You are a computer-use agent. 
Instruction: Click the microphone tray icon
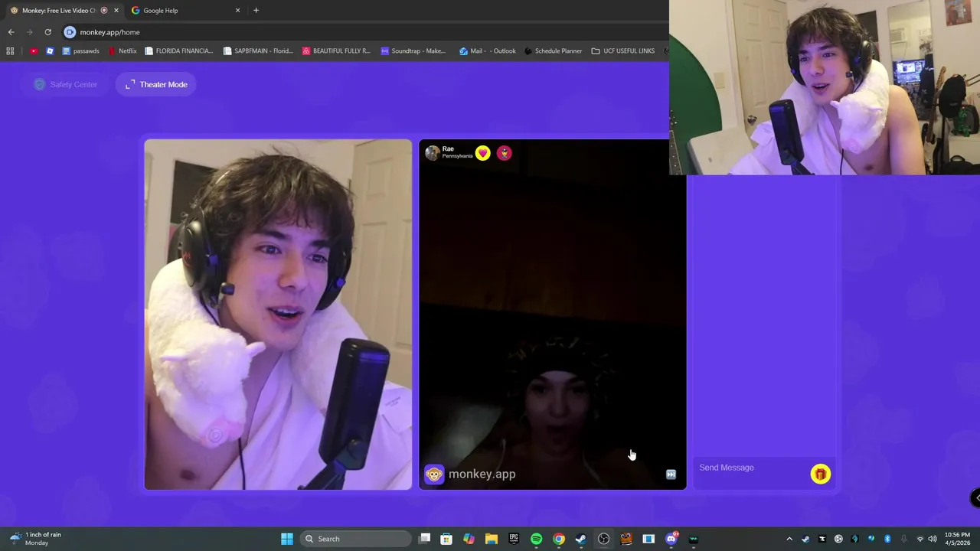point(903,539)
